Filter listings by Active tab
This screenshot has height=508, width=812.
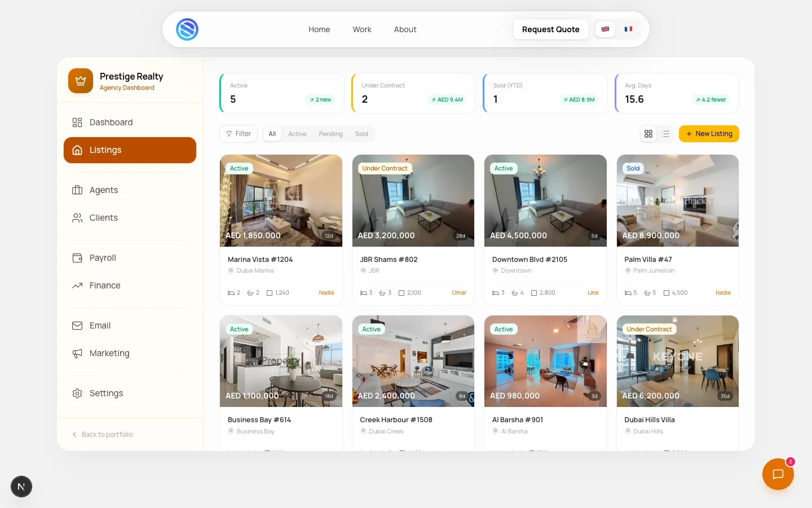(x=297, y=134)
